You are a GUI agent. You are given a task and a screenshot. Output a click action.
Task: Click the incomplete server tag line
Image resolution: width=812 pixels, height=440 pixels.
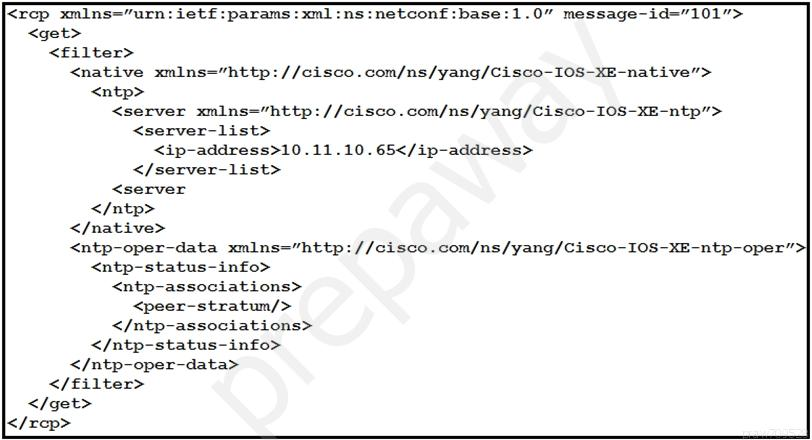tap(149, 189)
